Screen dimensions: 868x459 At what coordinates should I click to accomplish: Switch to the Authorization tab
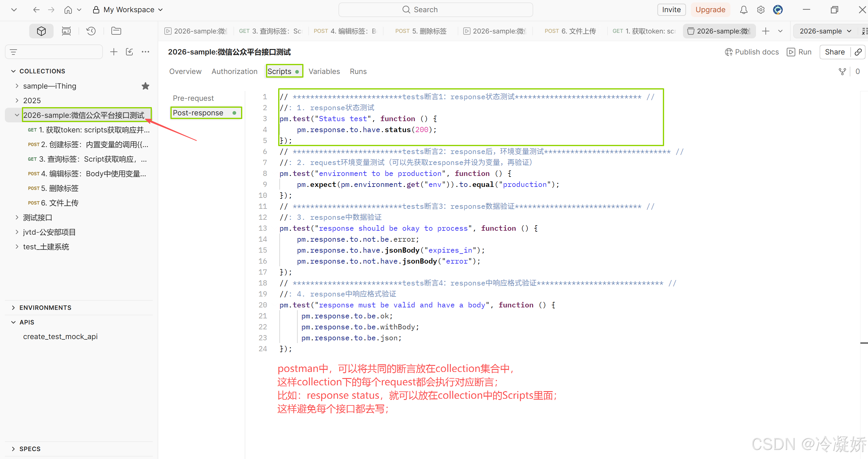tap(235, 72)
